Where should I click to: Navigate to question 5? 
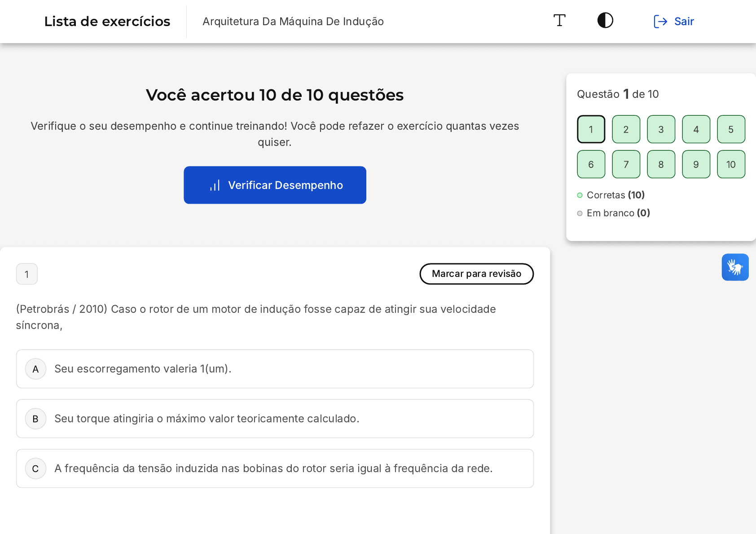(731, 129)
